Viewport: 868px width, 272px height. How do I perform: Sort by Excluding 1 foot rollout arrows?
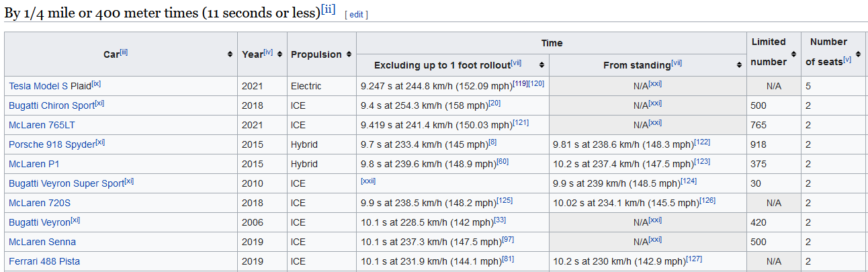coord(540,65)
